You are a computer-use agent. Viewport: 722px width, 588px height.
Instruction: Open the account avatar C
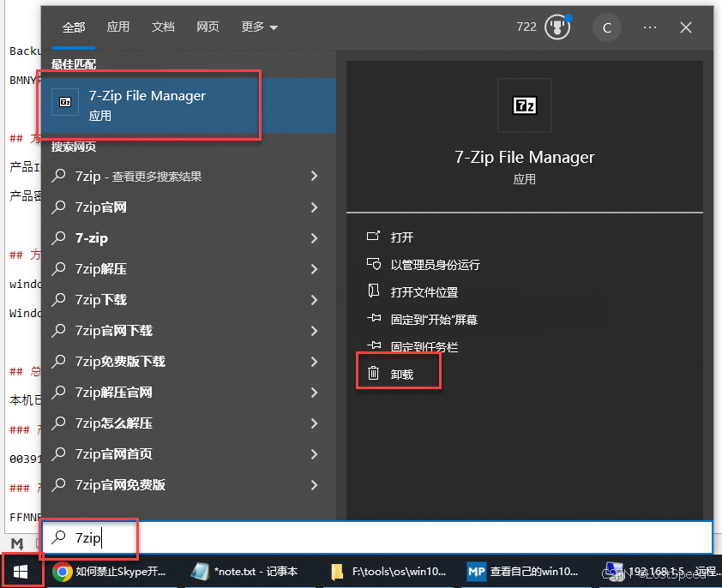point(606,28)
